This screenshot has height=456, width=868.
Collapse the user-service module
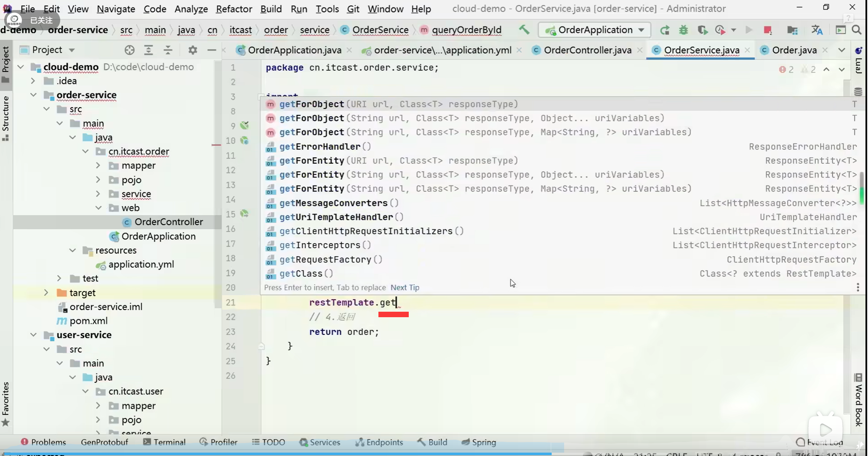pos(34,335)
